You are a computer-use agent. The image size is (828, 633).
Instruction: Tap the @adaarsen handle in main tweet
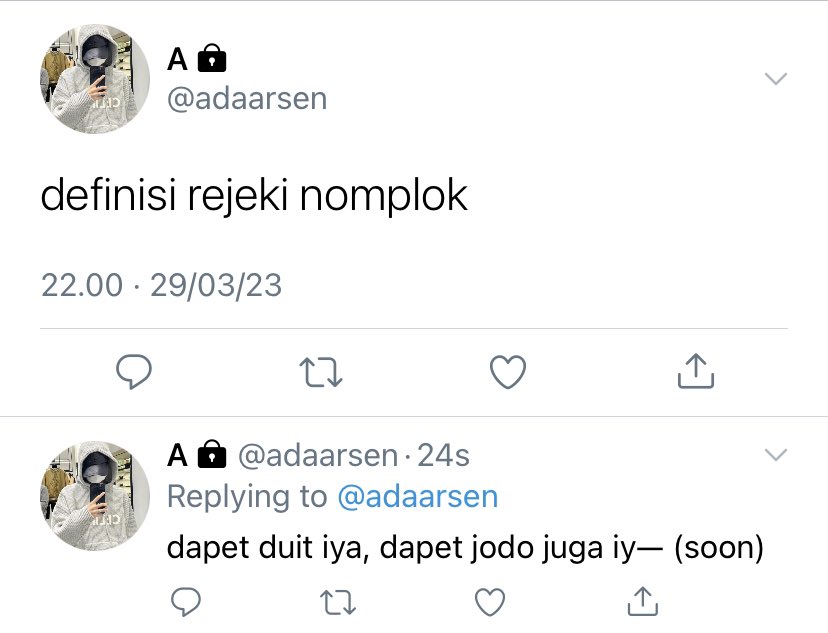click(x=247, y=99)
